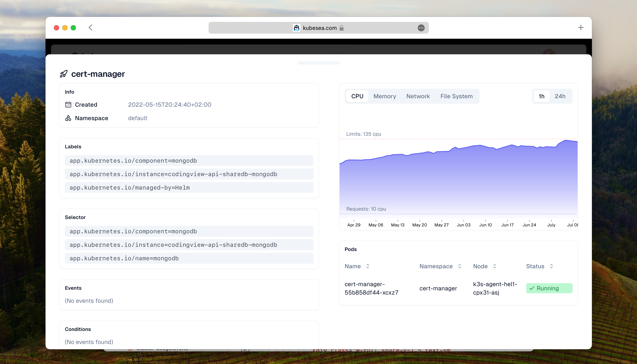Click the kubesea site favicon in address bar
The width and height of the screenshot is (637, 364).
[x=297, y=28]
